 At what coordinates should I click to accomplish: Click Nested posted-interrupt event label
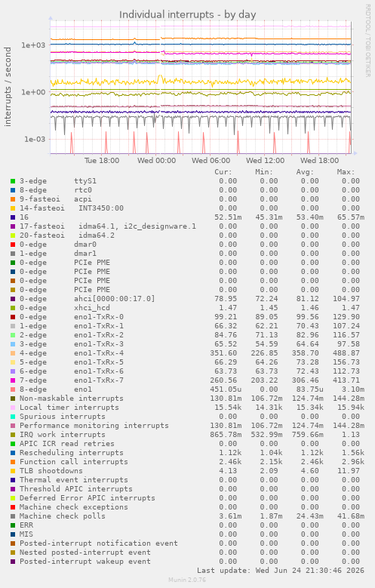pos(85,553)
